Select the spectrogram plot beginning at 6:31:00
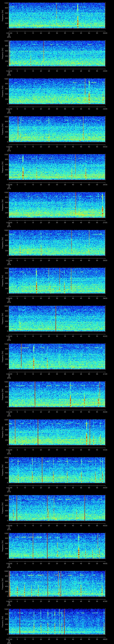Viewport: 114px width, 644px height. 57,16
